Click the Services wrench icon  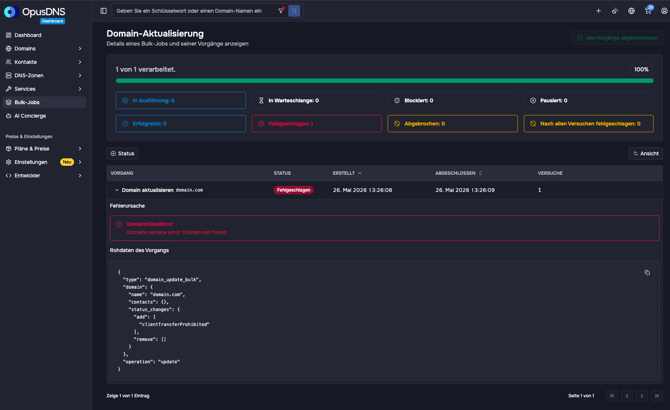(x=9, y=89)
